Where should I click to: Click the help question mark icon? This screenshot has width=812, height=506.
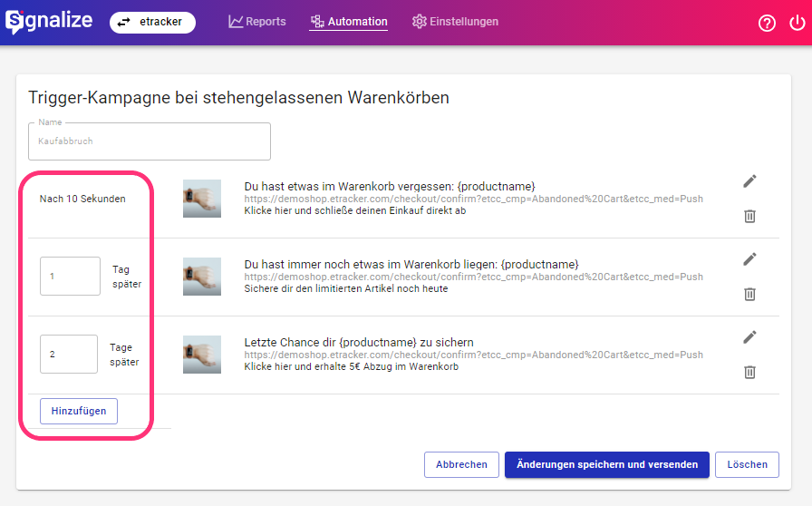pyautogui.click(x=767, y=23)
